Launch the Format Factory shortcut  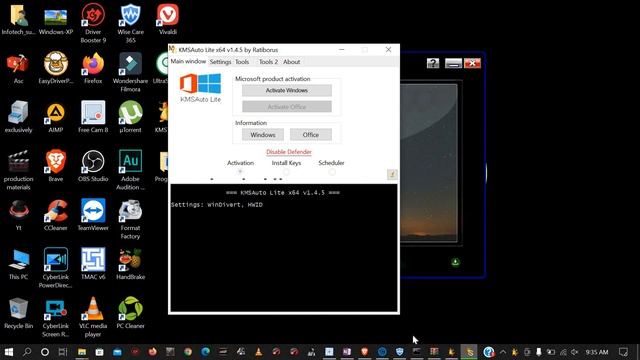(130, 219)
